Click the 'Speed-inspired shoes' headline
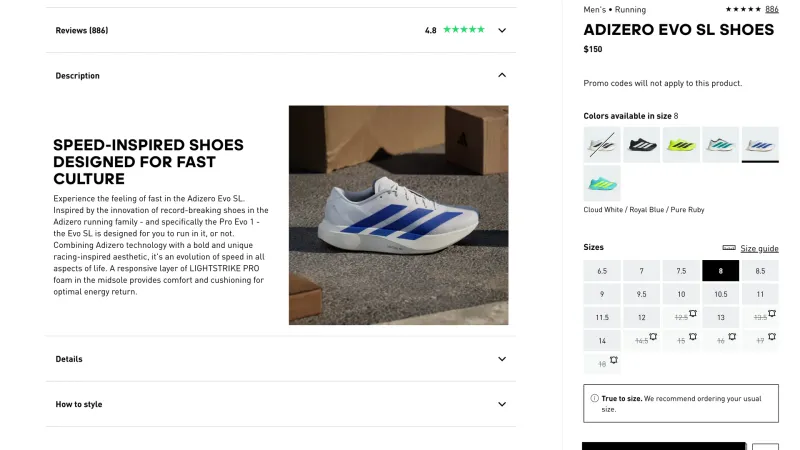This screenshot has height=450, width=800. pos(148,162)
